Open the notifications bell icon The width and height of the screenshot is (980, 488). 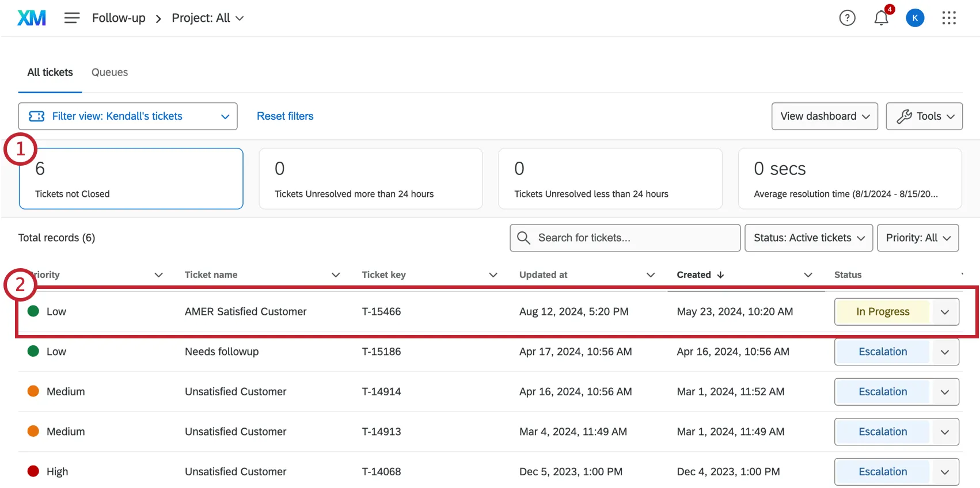point(881,18)
